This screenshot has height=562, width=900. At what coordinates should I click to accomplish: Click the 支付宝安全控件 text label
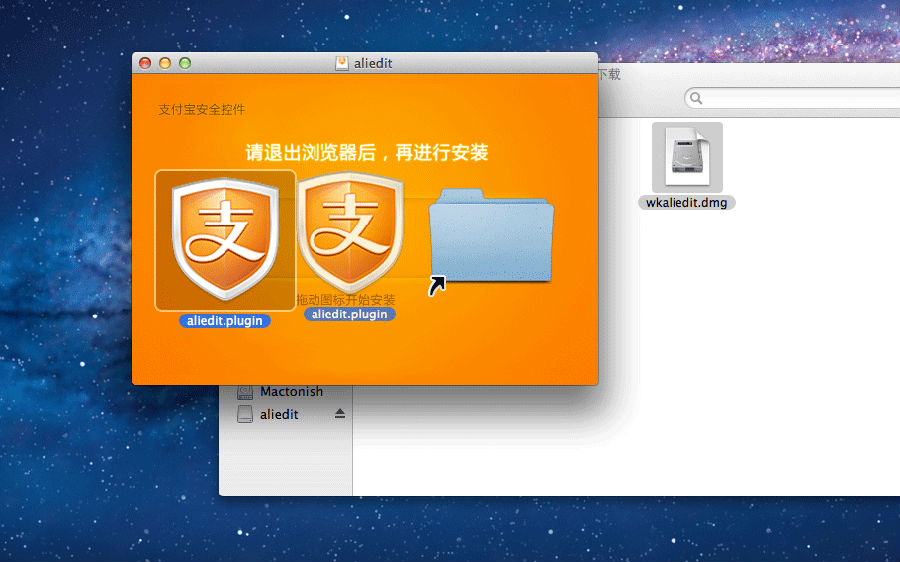tap(201, 109)
